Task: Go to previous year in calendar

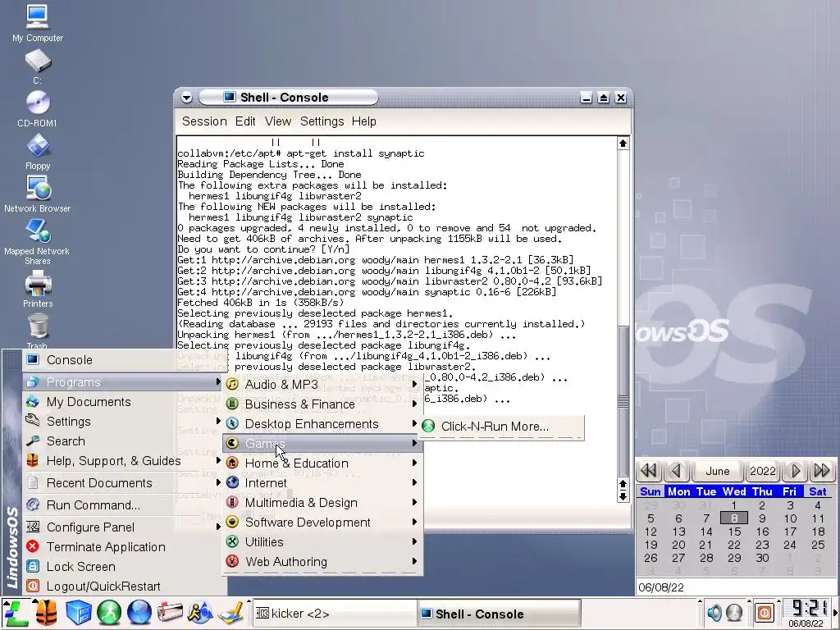Action: coord(649,471)
